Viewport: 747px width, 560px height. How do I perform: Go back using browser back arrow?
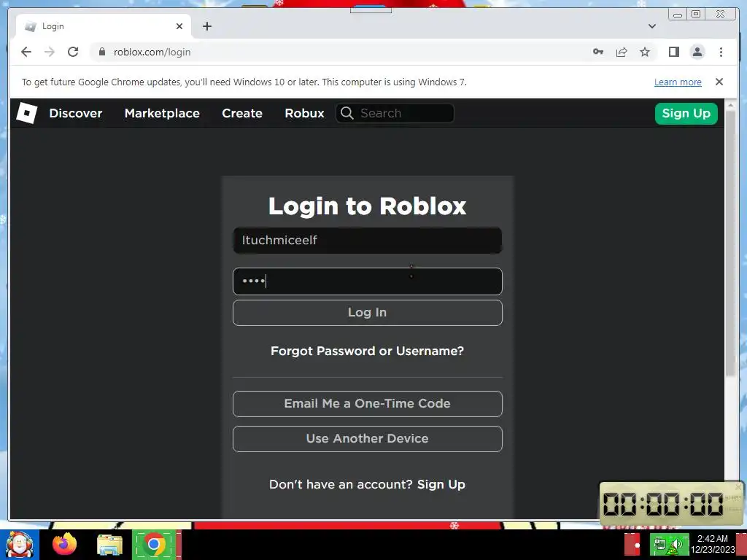point(26,52)
